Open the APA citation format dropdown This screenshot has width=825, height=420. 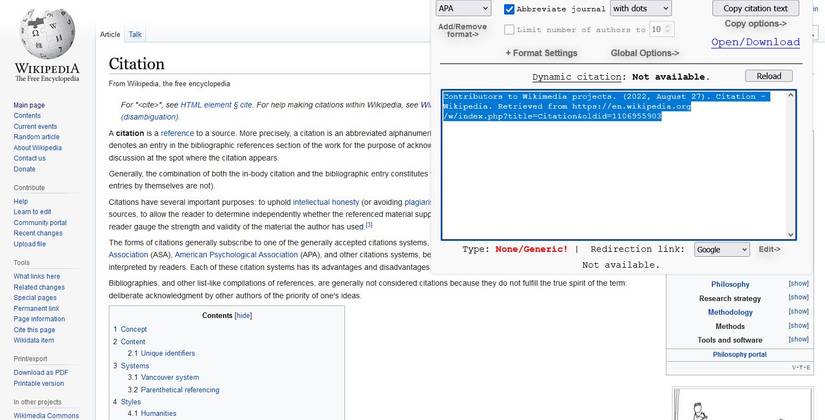[x=464, y=8]
